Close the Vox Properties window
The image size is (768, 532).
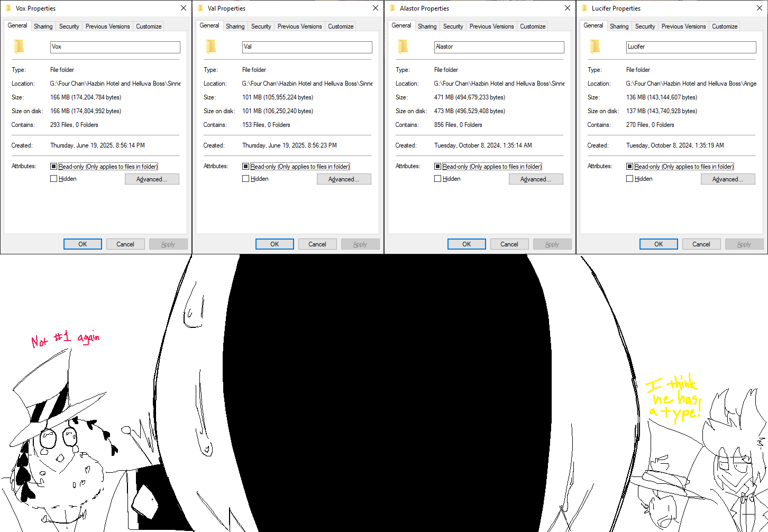pyautogui.click(x=183, y=8)
